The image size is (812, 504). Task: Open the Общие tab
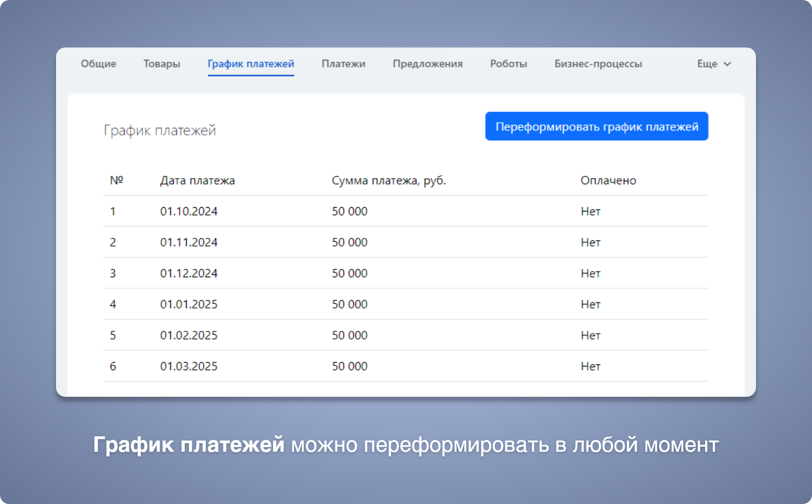click(98, 64)
